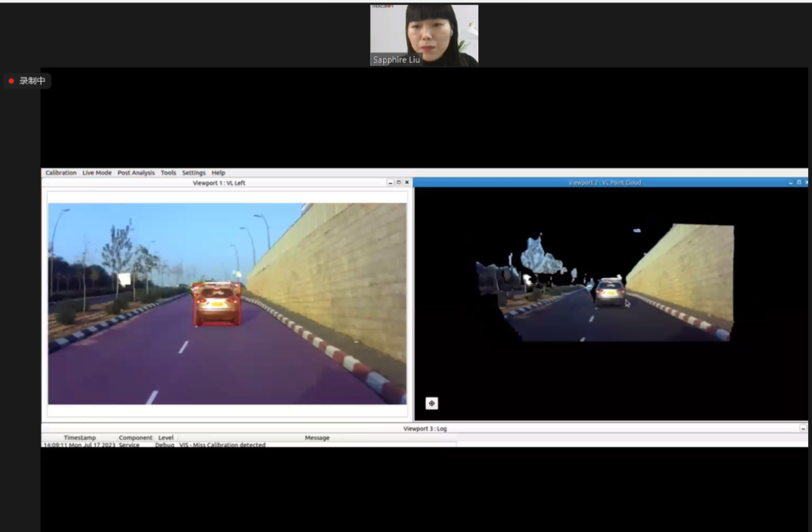
Task: Maximize the Viewport 1 VL Left panel
Action: 399,182
